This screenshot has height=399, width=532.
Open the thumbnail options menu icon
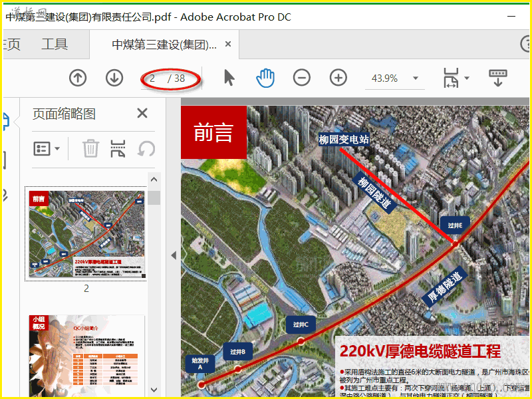(42, 148)
